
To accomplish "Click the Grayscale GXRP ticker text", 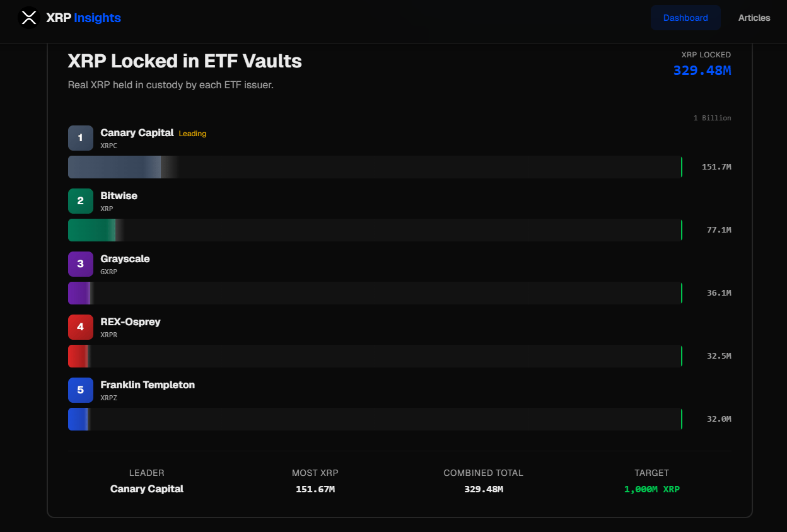I will (x=108, y=272).
